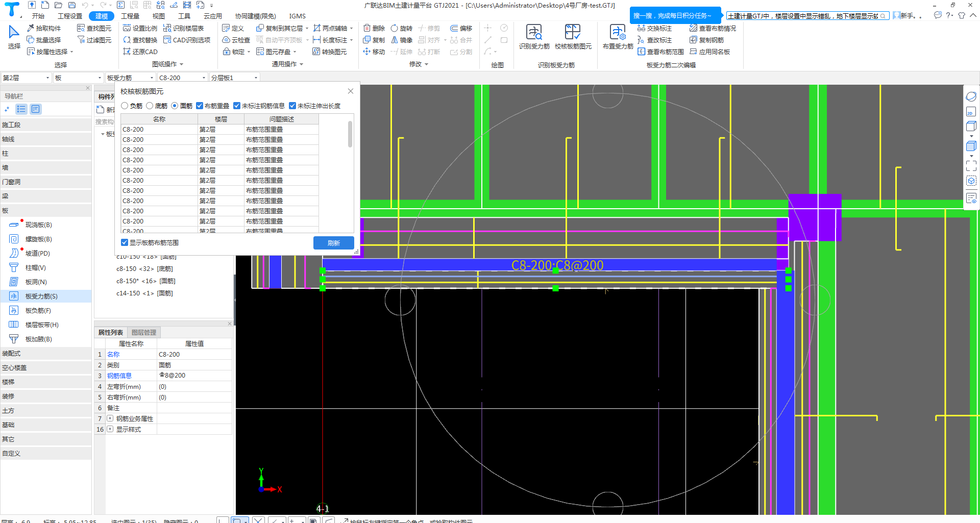Toggle 显示板筋布筋范围 checkbox
The width and height of the screenshot is (980, 523).
125,242
